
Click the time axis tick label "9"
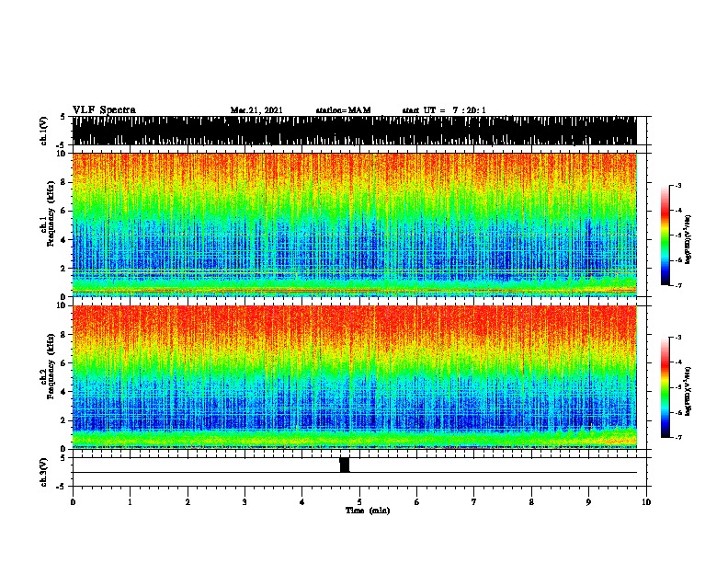click(x=588, y=502)
